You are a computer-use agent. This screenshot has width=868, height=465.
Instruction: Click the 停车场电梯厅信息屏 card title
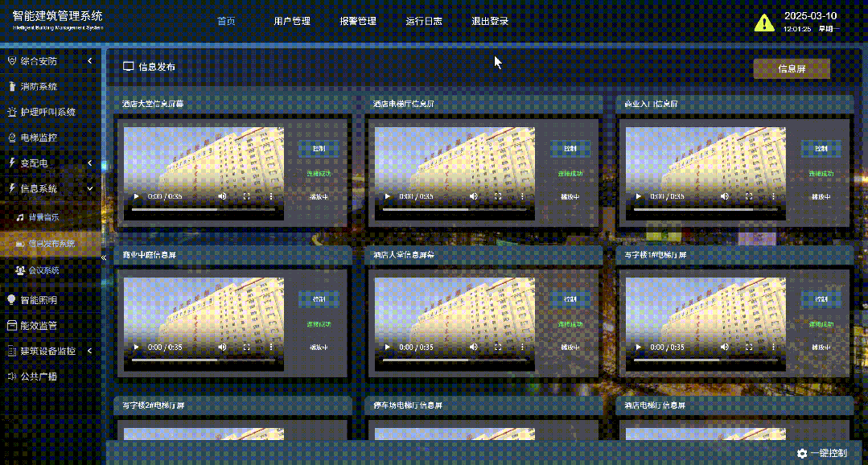point(408,405)
